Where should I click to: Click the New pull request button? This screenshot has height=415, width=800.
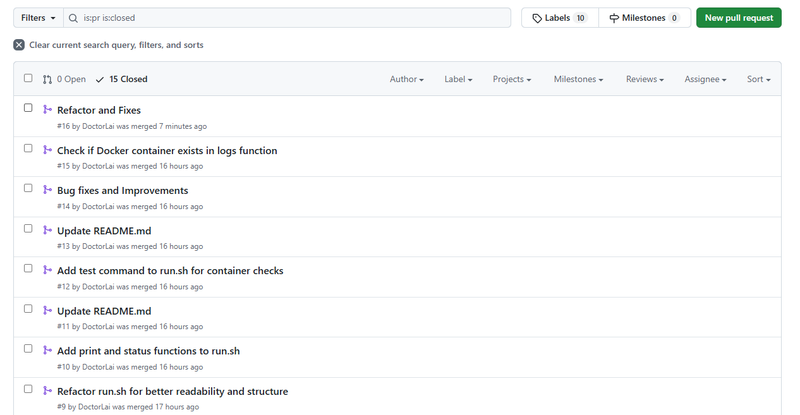click(738, 18)
